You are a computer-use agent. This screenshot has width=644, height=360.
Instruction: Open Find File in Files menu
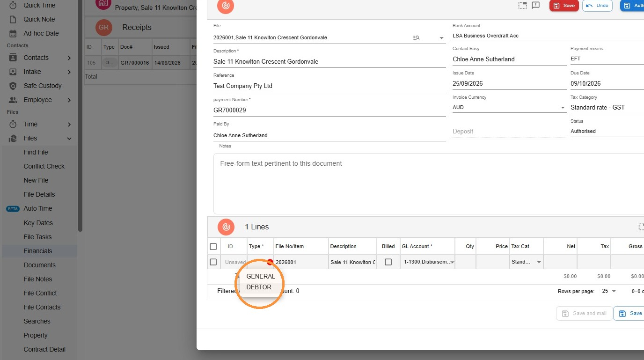pyautogui.click(x=36, y=152)
